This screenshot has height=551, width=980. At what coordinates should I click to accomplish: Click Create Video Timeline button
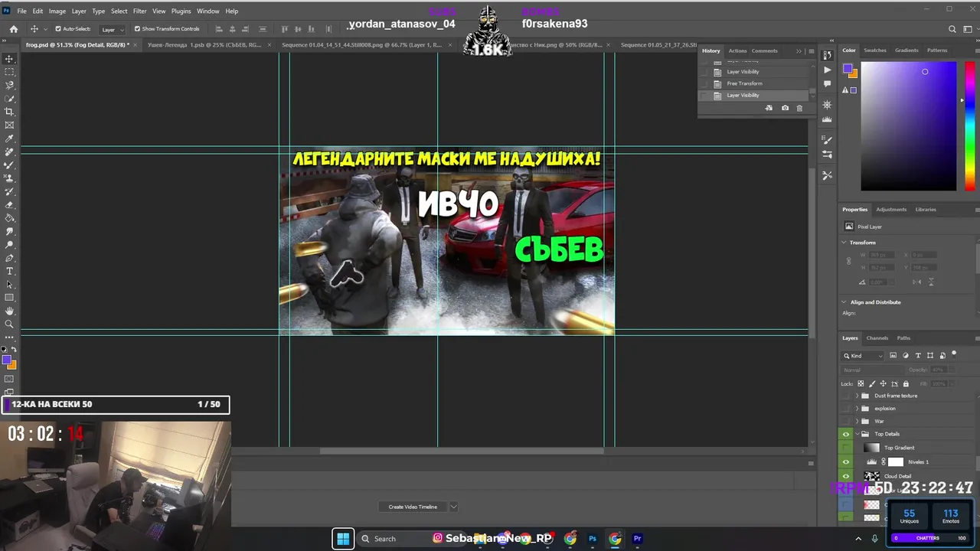413,507
